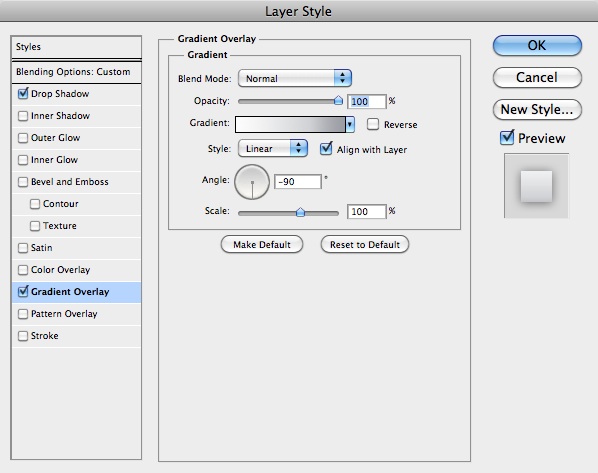The image size is (598, 473).
Task: Select Blending Options: Custom
Action: tap(76, 72)
